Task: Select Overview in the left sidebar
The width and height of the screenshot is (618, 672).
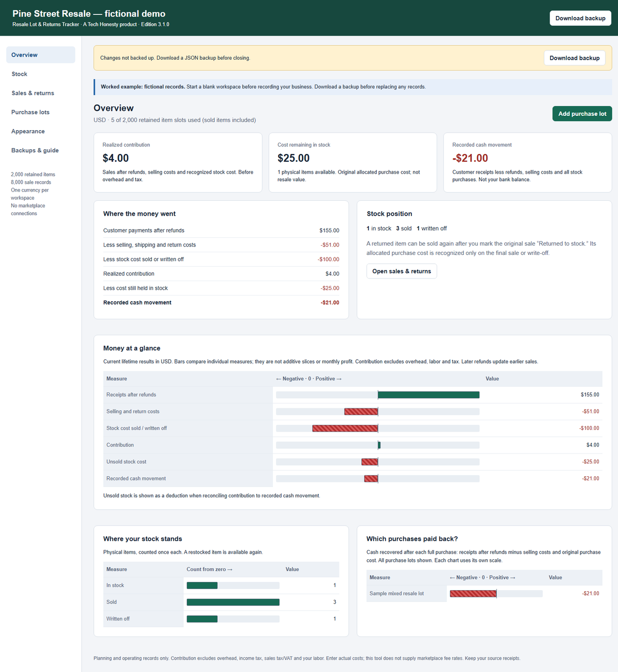Action: point(41,55)
